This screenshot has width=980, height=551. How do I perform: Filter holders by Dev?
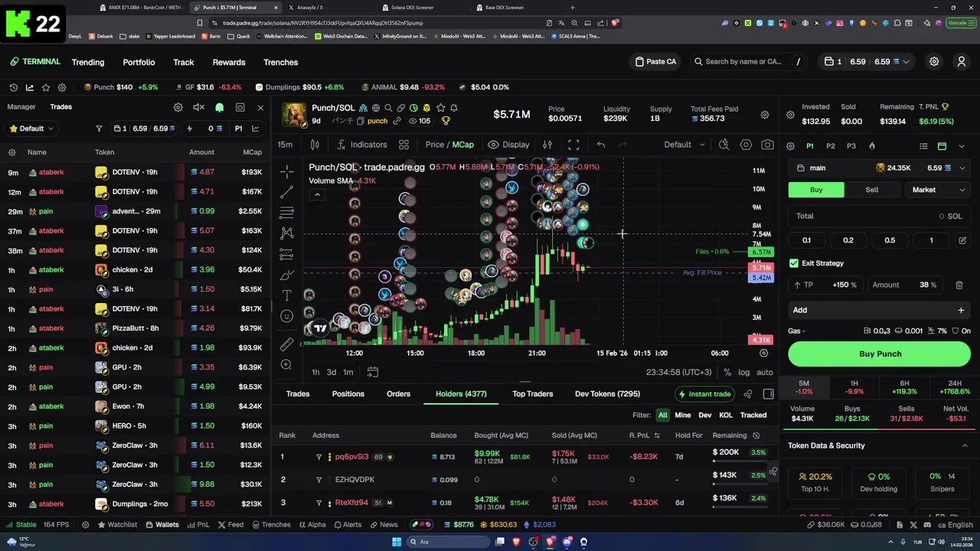click(705, 416)
